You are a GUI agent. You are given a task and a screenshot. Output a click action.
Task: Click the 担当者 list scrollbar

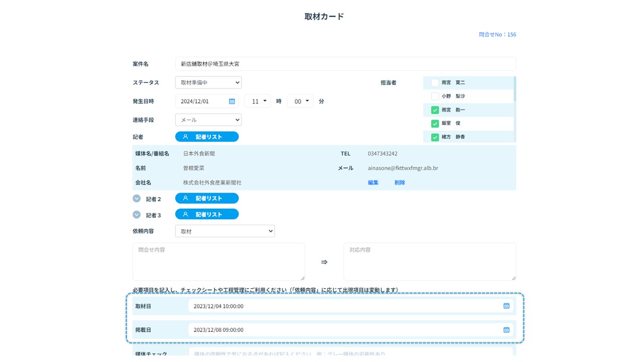point(515,89)
